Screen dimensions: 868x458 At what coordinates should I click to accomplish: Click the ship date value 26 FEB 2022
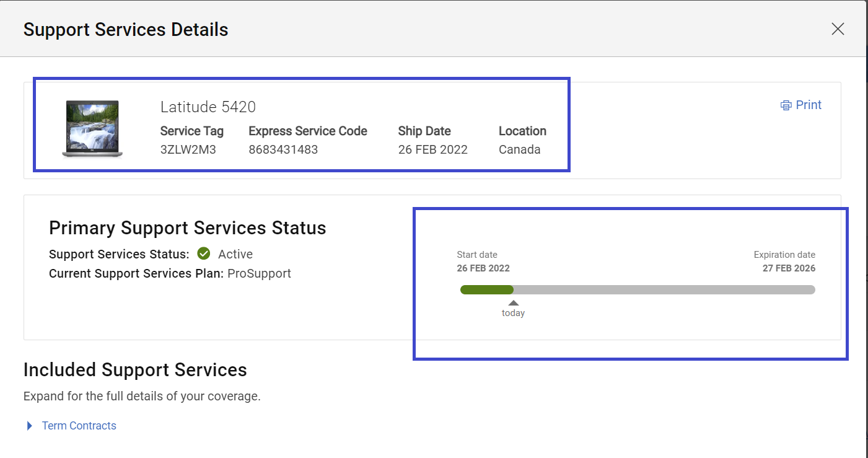pyautogui.click(x=432, y=149)
